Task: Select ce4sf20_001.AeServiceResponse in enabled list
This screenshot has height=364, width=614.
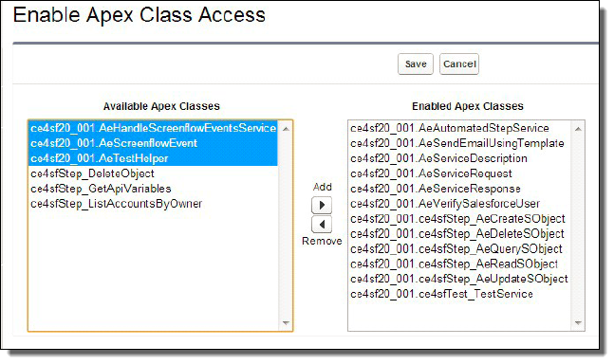Action: pyautogui.click(x=459, y=189)
